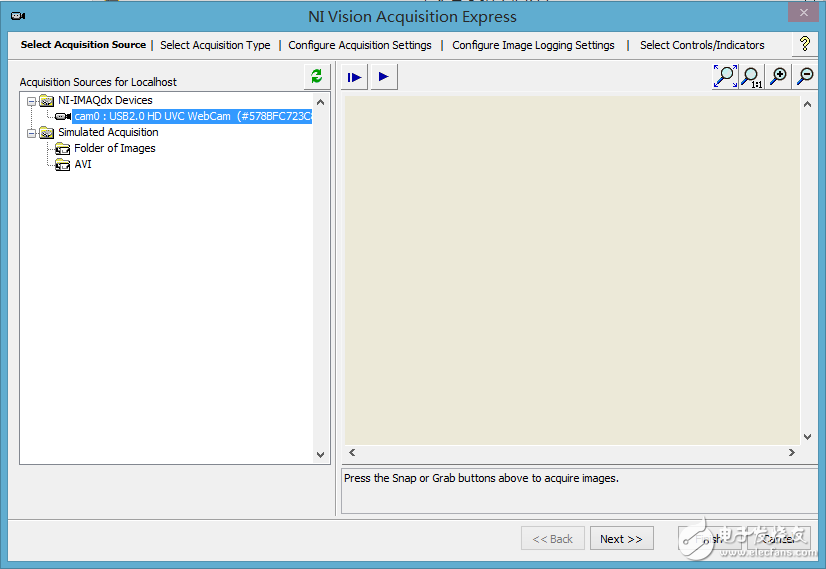Click image preview scroll left arrow
This screenshot has height=569, width=826.
click(352, 452)
